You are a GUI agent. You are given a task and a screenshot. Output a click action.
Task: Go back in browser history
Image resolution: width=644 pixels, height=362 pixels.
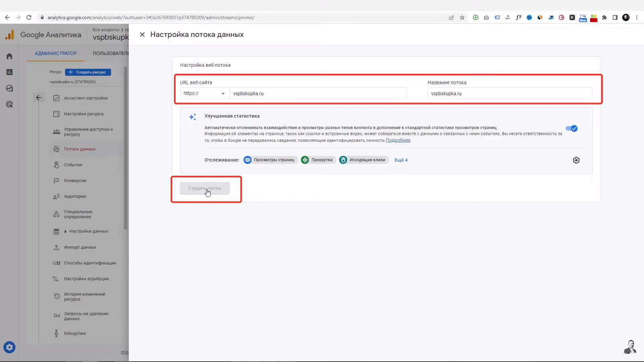pyautogui.click(x=7, y=17)
